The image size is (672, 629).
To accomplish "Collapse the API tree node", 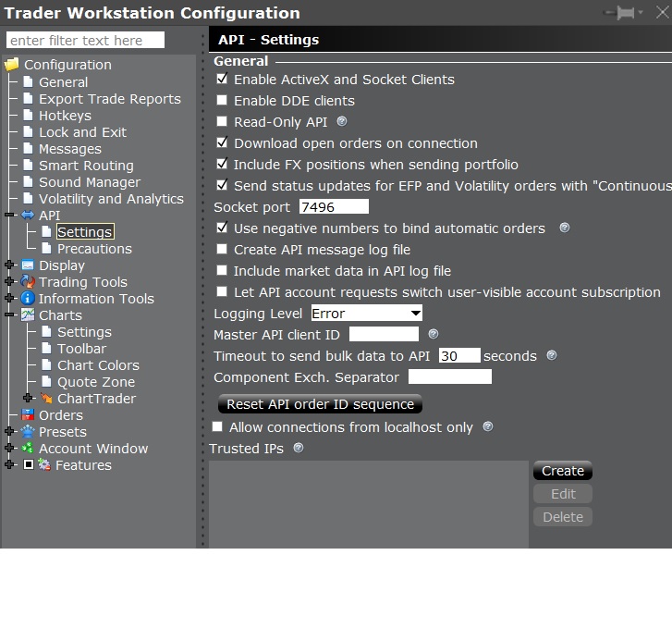I will pos(9,215).
